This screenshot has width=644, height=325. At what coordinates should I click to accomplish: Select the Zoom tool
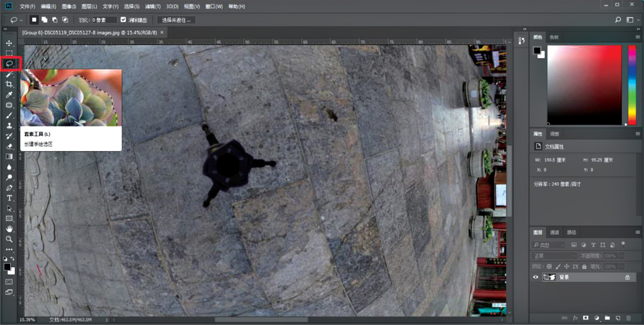click(x=9, y=239)
